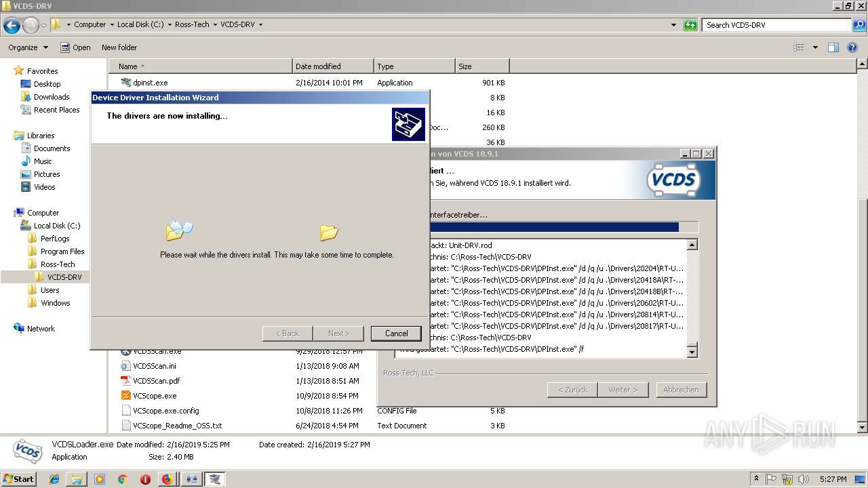Click the change view icon
868x488 pixels.
799,47
